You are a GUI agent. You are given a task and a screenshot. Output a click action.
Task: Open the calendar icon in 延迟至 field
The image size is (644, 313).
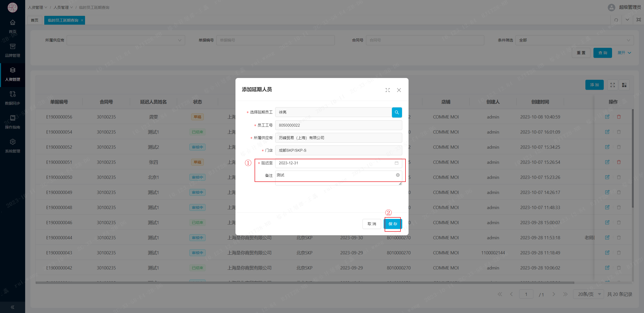click(396, 163)
